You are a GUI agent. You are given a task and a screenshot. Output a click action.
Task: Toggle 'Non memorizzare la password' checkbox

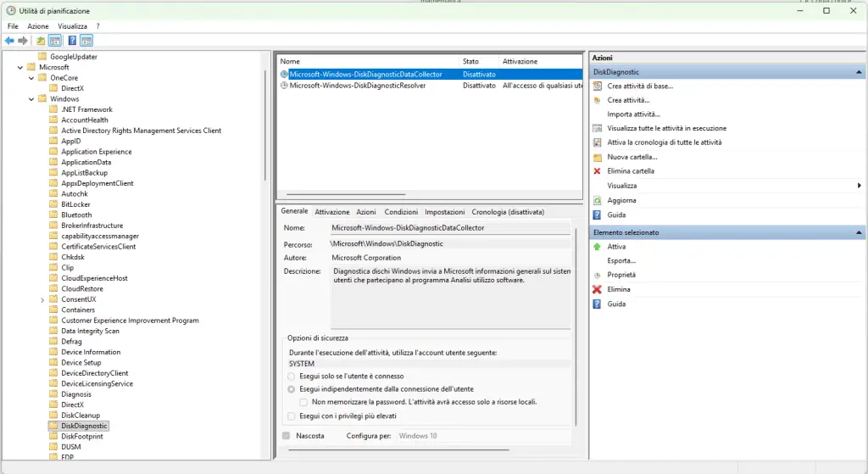coord(303,402)
